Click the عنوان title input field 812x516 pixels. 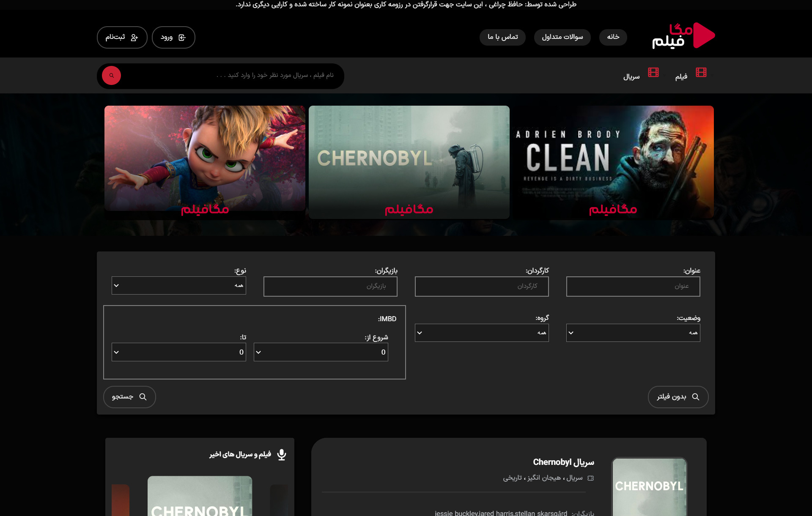click(x=633, y=287)
